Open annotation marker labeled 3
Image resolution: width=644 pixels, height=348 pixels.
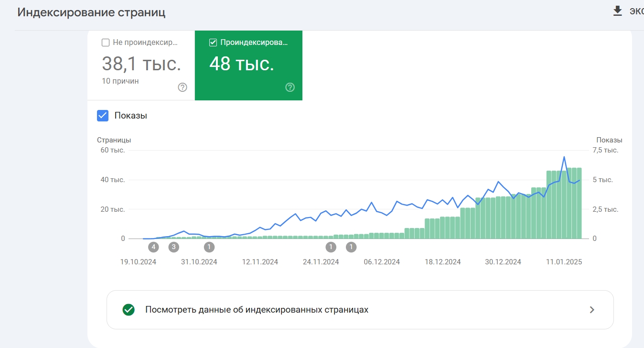click(x=174, y=247)
